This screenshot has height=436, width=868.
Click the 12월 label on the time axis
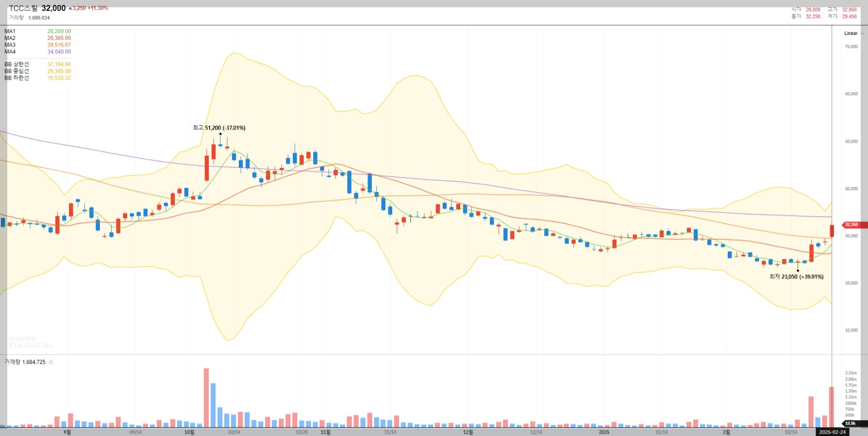coord(468,432)
